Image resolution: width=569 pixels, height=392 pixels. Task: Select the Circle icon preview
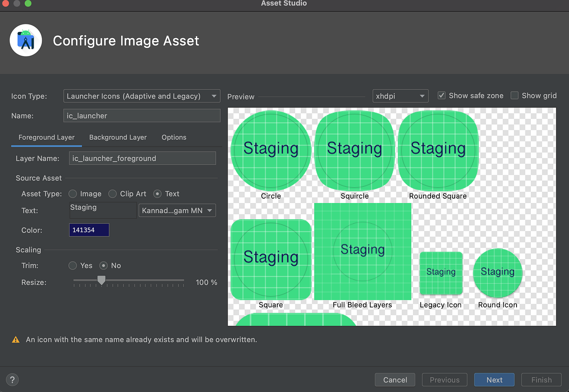pos(271,150)
